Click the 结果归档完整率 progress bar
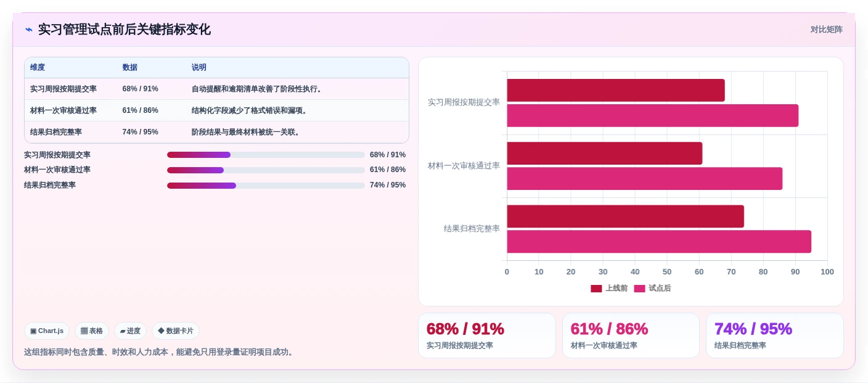 coord(266,186)
